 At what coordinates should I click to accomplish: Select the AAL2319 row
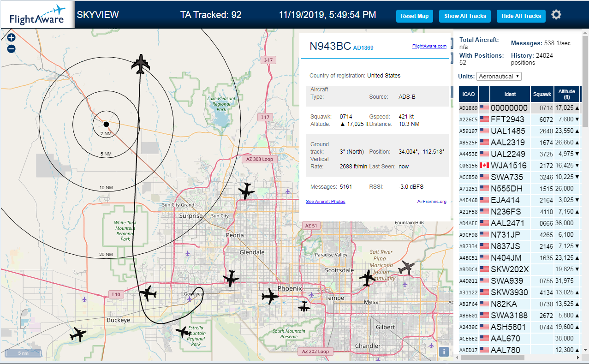519,142
